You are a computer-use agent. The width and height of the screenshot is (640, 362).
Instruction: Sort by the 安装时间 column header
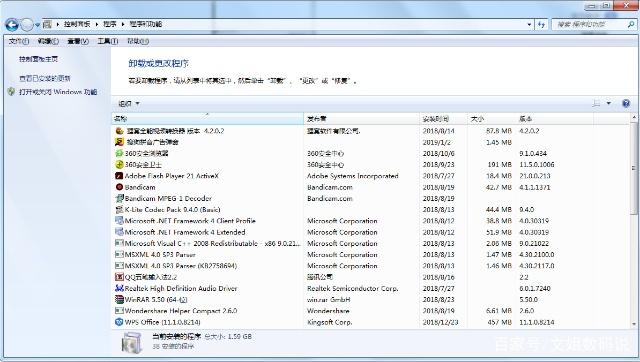point(443,119)
